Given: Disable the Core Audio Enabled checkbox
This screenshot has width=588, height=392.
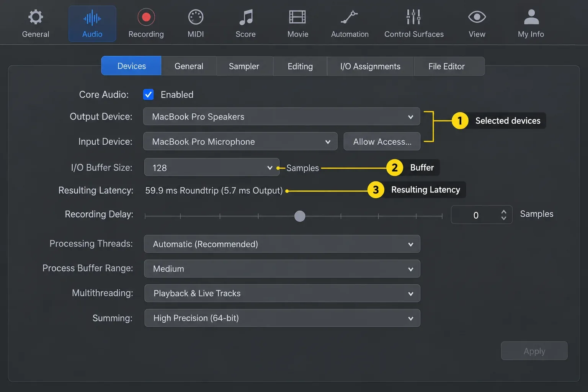Looking at the screenshot, I should point(148,95).
